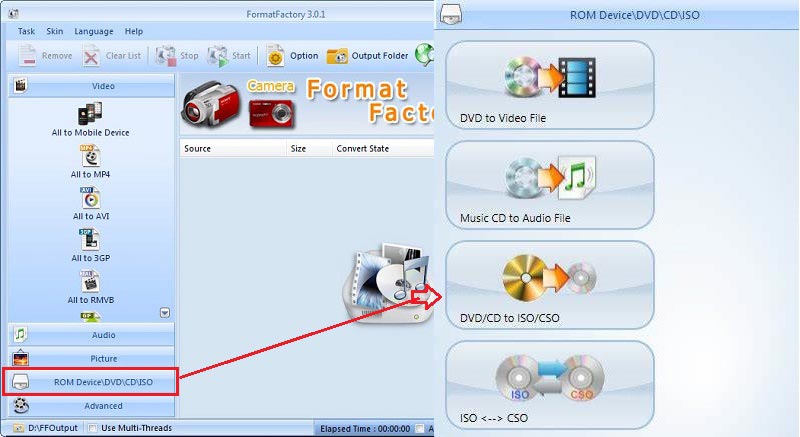Select the All to RMVB icon

tap(91, 281)
